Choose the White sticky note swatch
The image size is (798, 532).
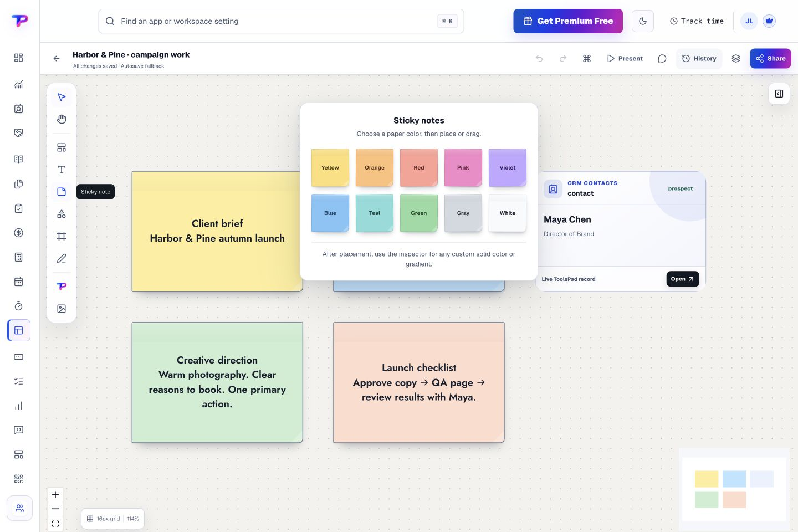coord(508,213)
